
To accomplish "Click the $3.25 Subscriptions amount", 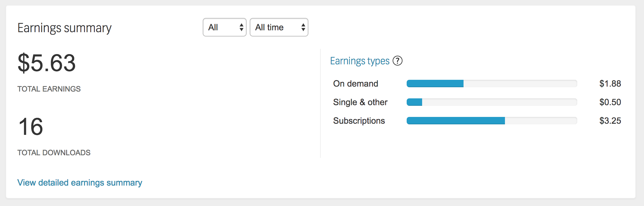I will click(x=610, y=121).
